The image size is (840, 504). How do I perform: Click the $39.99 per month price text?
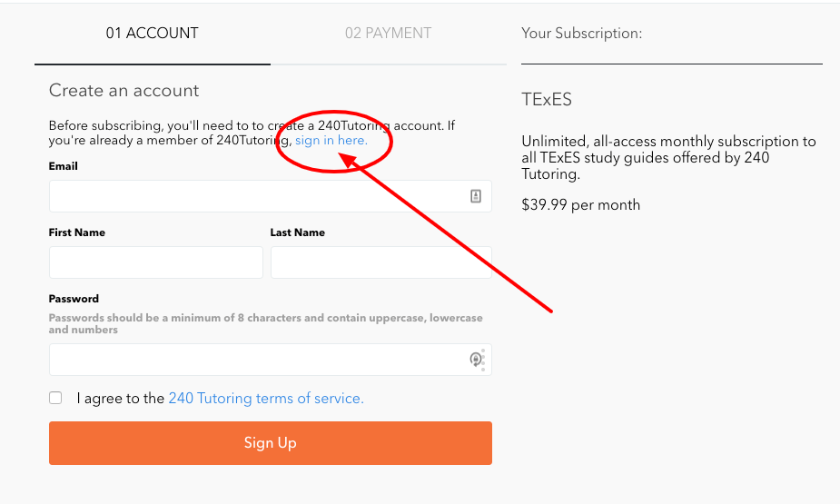click(x=580, y=205)
